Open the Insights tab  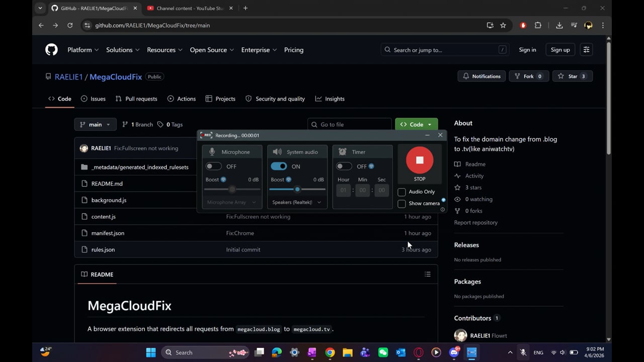tap(330, 99)
